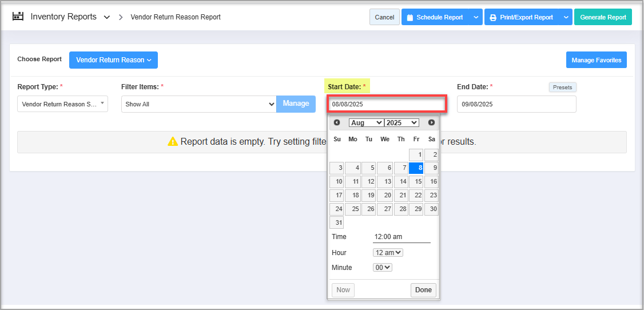
Task: Open the Schedule Report dropdown arrow
Action: click(476, 17)
